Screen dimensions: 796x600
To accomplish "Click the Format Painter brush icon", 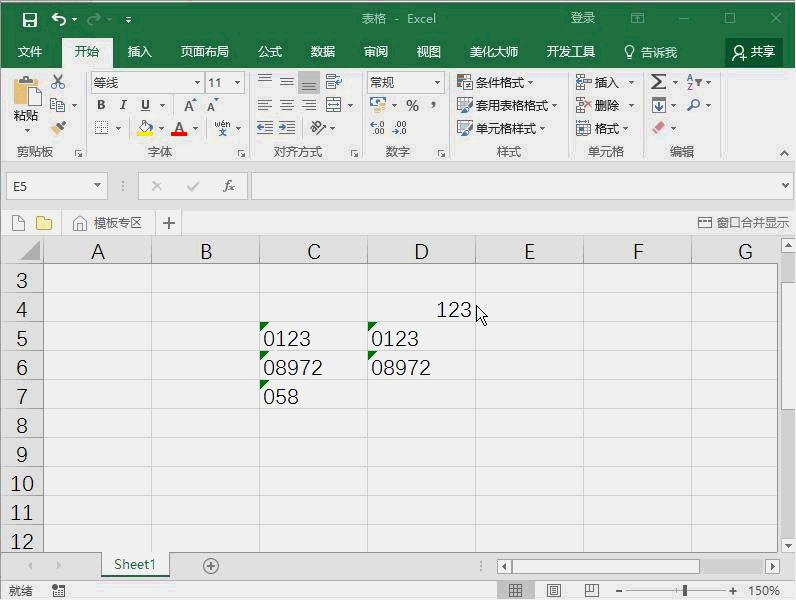I will pos(58,127).
